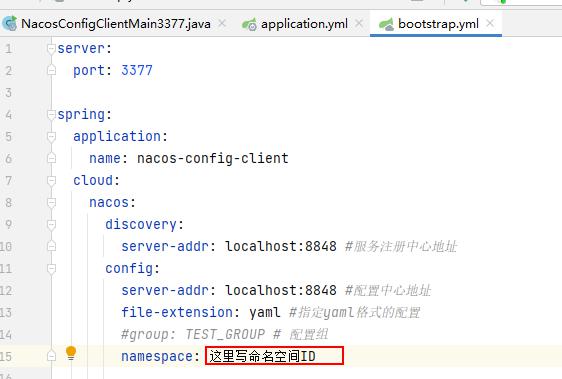Click the spring key on line 4
Viewport: 562px width, 379px height.
[81, 115]
